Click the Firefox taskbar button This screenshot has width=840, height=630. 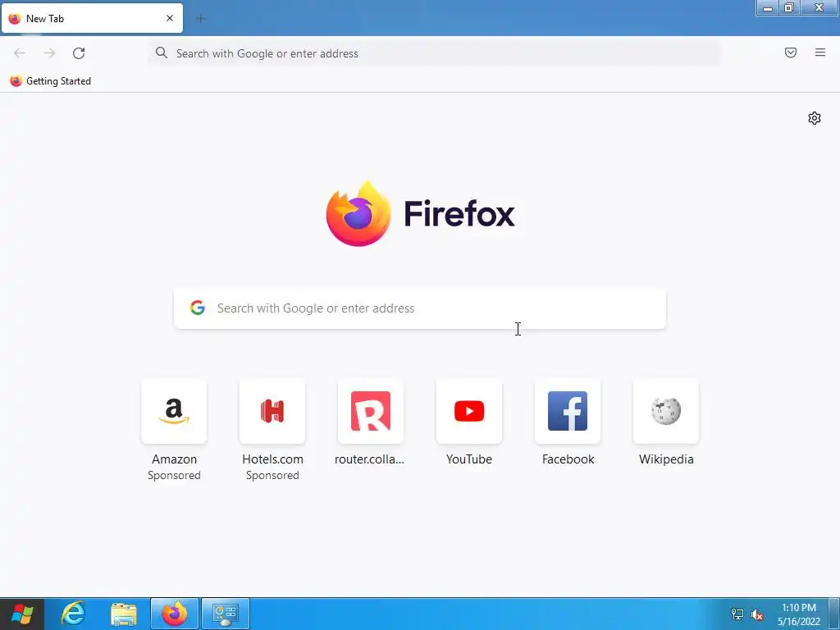point(175,614)
